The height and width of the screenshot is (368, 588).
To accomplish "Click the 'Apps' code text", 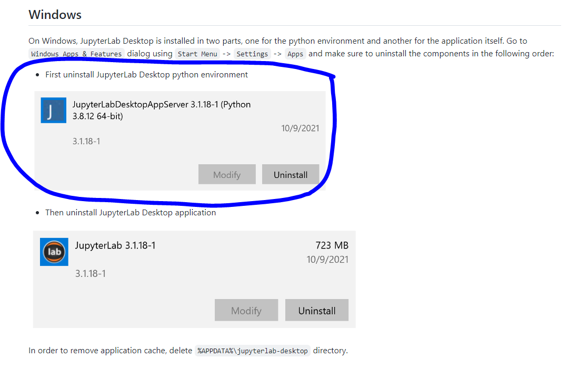I will [x=295, y=54].
